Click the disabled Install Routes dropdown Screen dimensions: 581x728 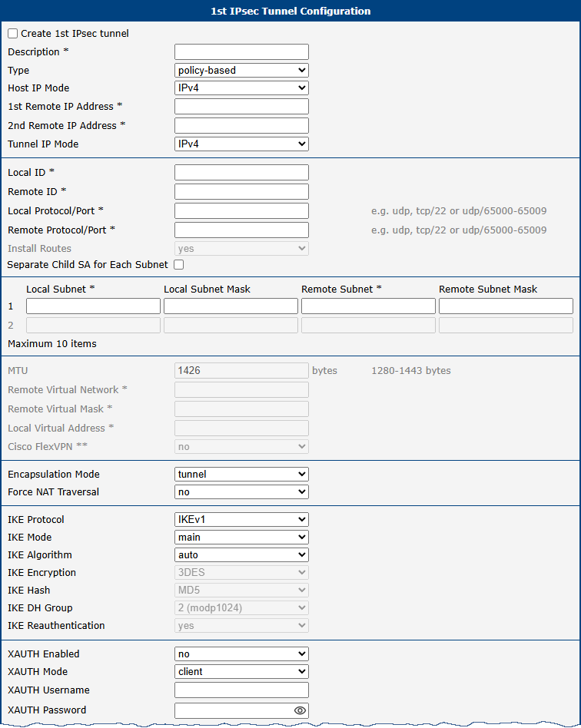click(241, 248)
